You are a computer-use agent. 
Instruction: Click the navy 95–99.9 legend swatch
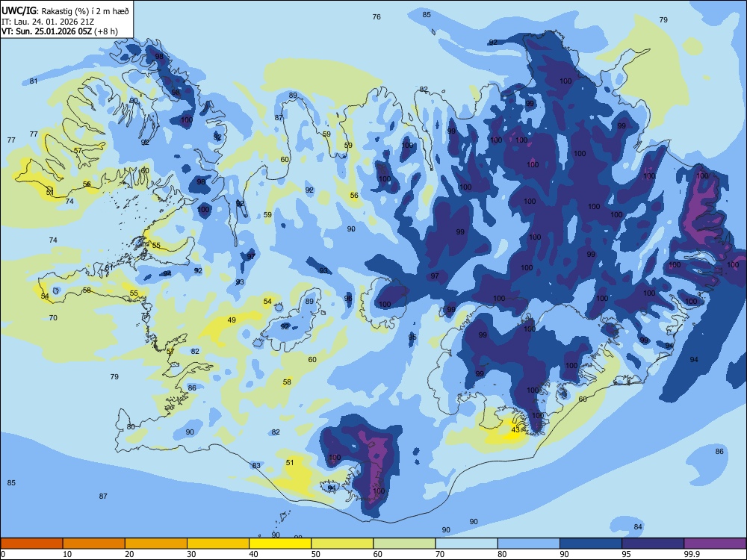coord(653,544)
